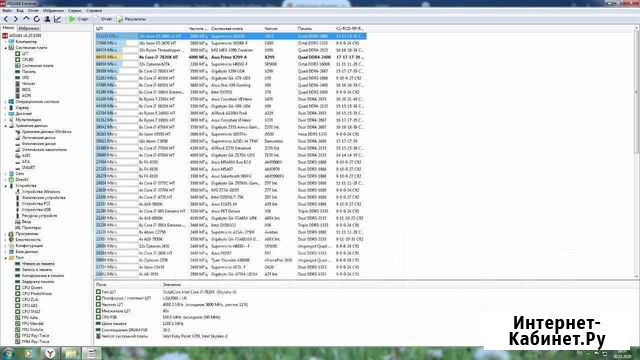Open the graph chart toolbar icon

(x=58, y=19)
